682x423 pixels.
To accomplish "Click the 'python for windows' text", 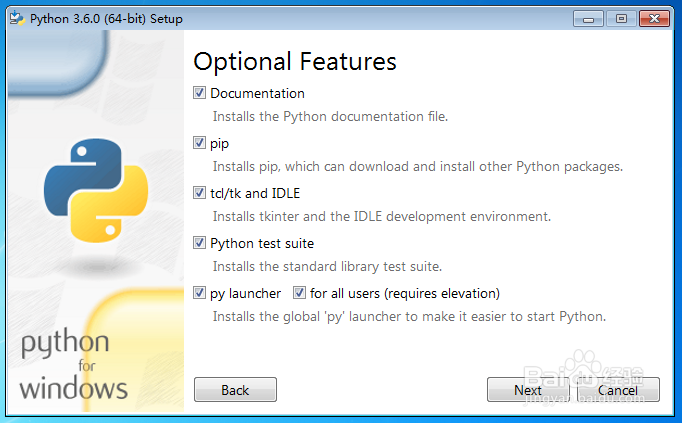I will point(73,366).
